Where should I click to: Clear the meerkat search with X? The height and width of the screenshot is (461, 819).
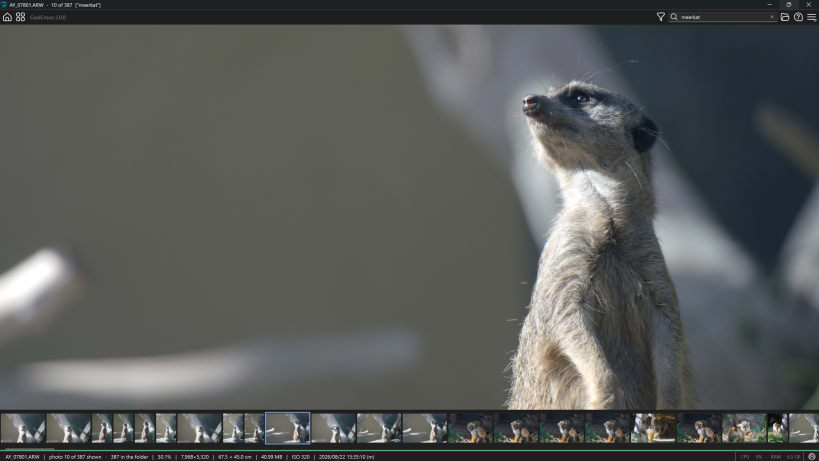click(x=772, y=17)
